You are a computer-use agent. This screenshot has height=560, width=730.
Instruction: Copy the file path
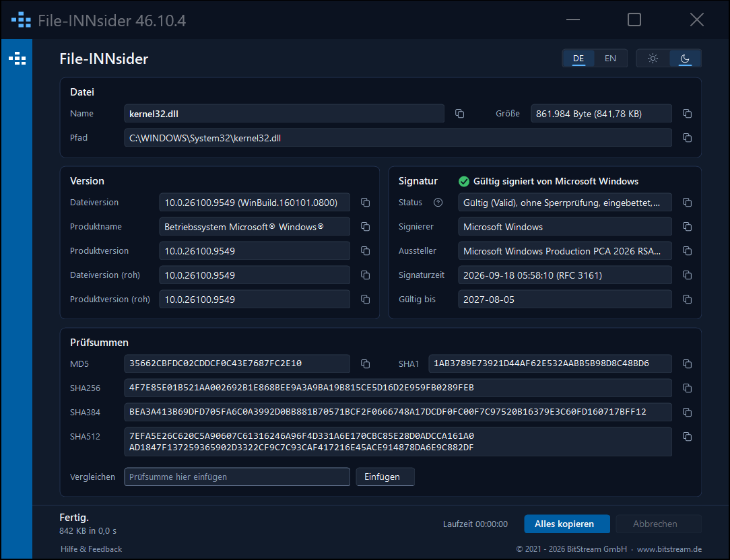pos(687,138)
